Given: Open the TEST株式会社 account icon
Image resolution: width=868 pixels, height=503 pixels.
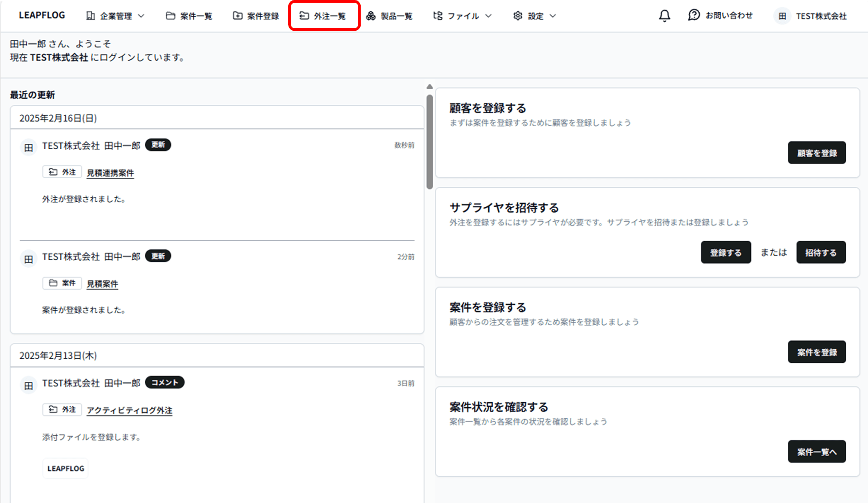Looking at the screenshot, I should [782, 16].
